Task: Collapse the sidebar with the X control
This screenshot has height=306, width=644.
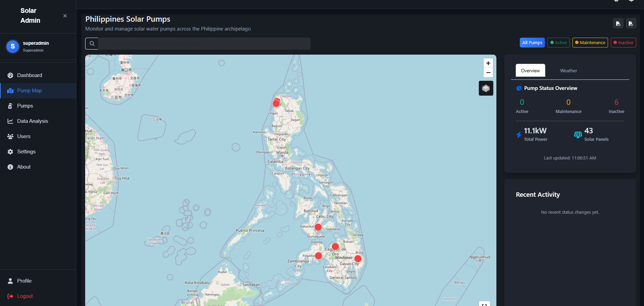Action: tap(65, 16)
